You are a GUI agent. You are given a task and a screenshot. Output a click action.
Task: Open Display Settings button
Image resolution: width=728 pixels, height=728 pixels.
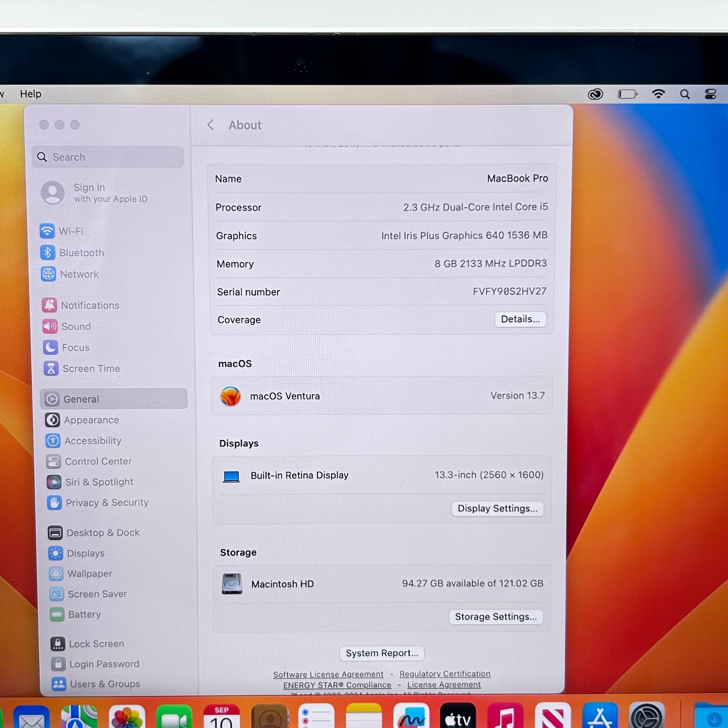point(497,508)
